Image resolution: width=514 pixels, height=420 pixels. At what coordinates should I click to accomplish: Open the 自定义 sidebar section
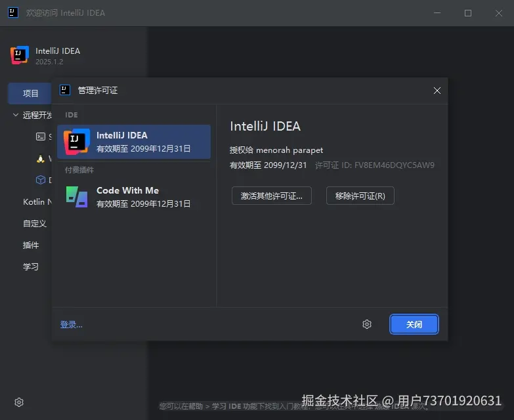pos(34,223)
